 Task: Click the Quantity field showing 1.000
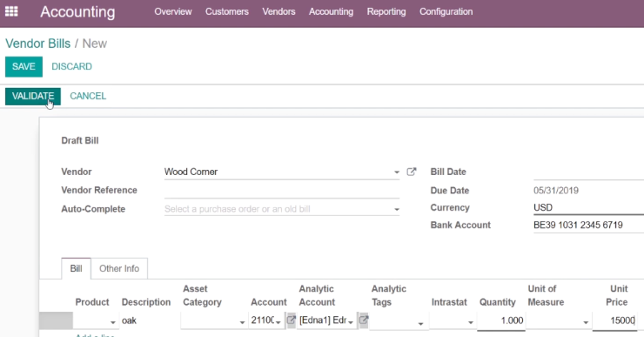click(501, 320)
